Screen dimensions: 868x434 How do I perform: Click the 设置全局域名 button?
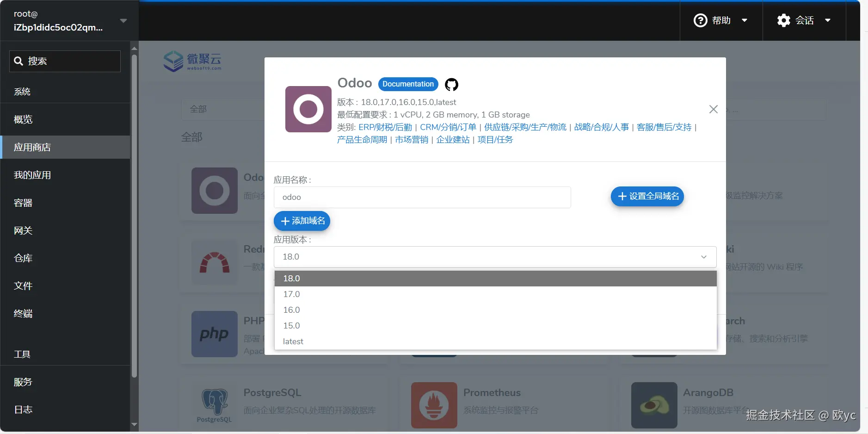pos(647,196)
